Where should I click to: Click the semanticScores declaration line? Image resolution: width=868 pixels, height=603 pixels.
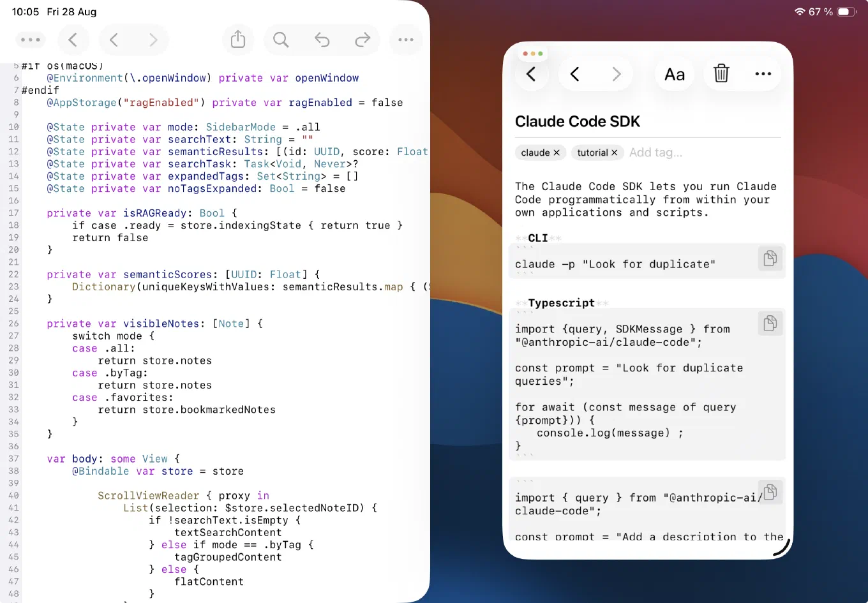point(183,274)
